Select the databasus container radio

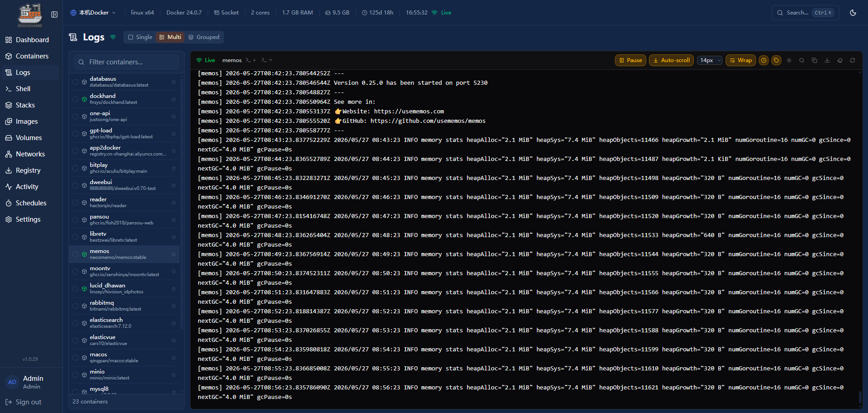[75, 82]
